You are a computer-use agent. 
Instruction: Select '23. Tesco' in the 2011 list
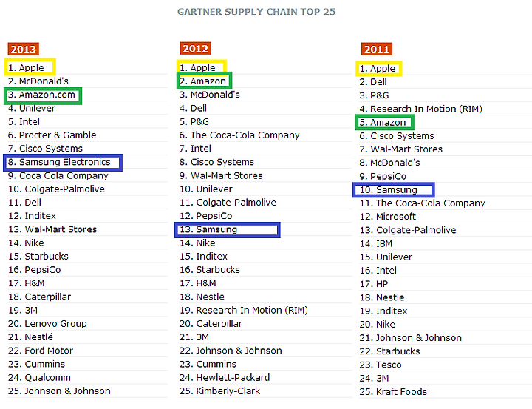[x=381, y=365]
